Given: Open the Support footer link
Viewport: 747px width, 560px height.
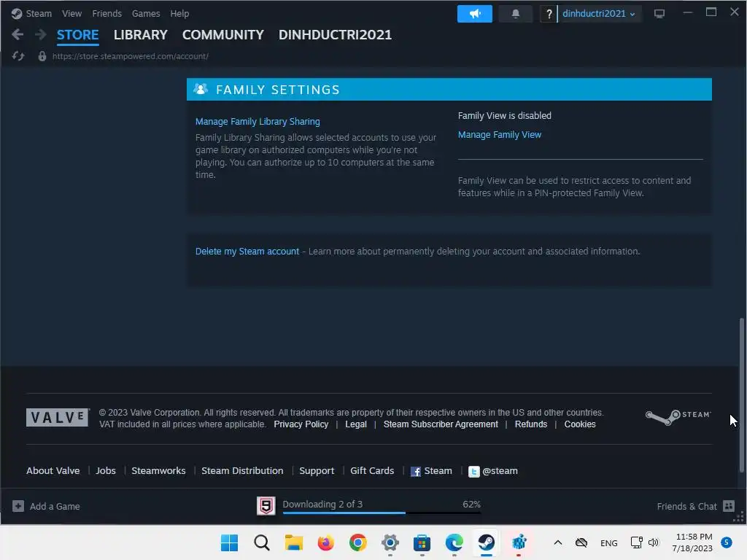Looking at the screenshot, I should pos(317,470).
